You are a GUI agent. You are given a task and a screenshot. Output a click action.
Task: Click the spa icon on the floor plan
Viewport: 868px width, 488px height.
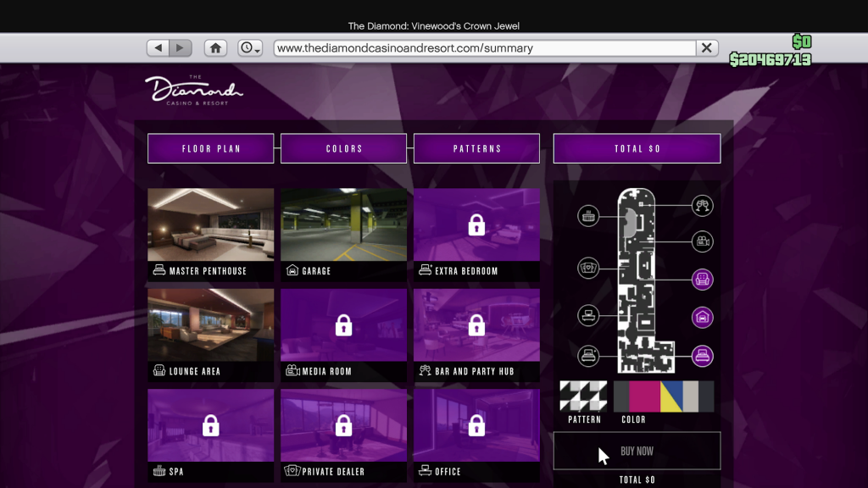click(588, 216)
